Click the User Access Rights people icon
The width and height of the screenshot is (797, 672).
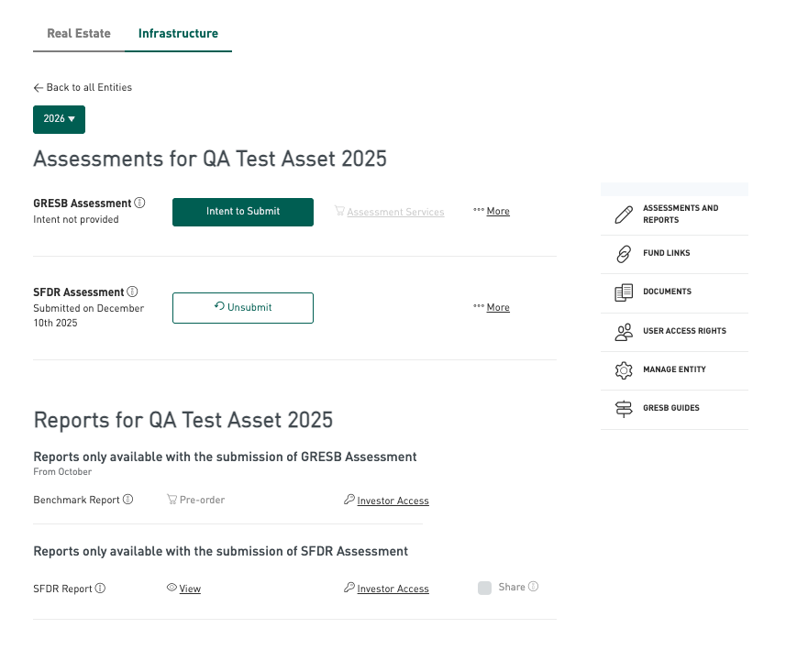pyautogui.click(x=624, y=332)
